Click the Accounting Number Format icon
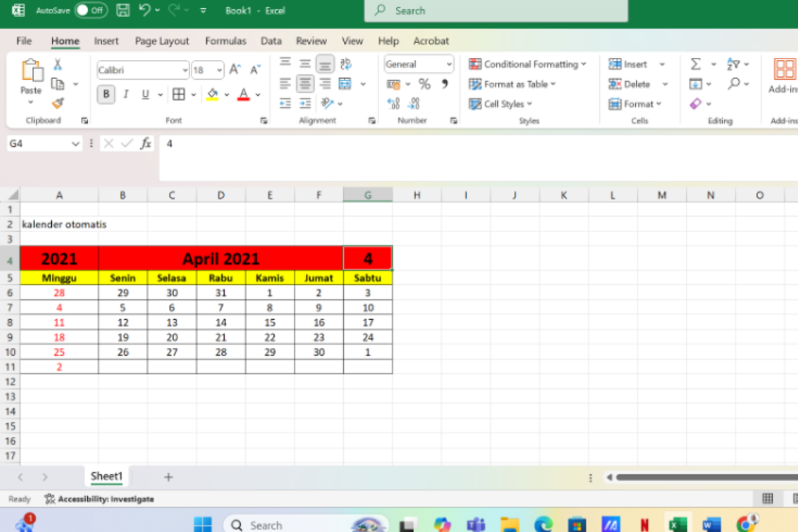Screen dimensions: 798x532 click(394, 84)
